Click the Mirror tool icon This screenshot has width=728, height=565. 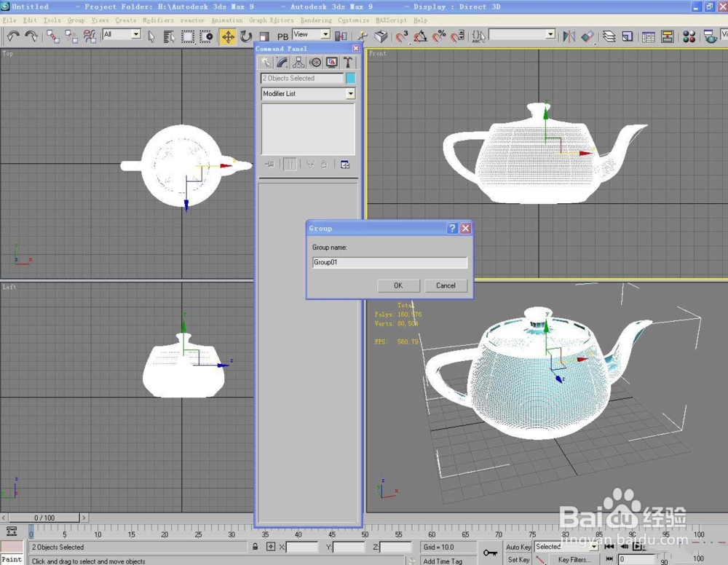pos(569,36)
